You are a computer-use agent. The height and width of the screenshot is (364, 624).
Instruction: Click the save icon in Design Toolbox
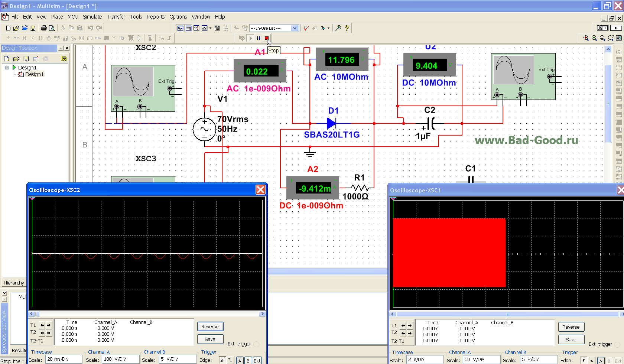[x=26, y=59]
